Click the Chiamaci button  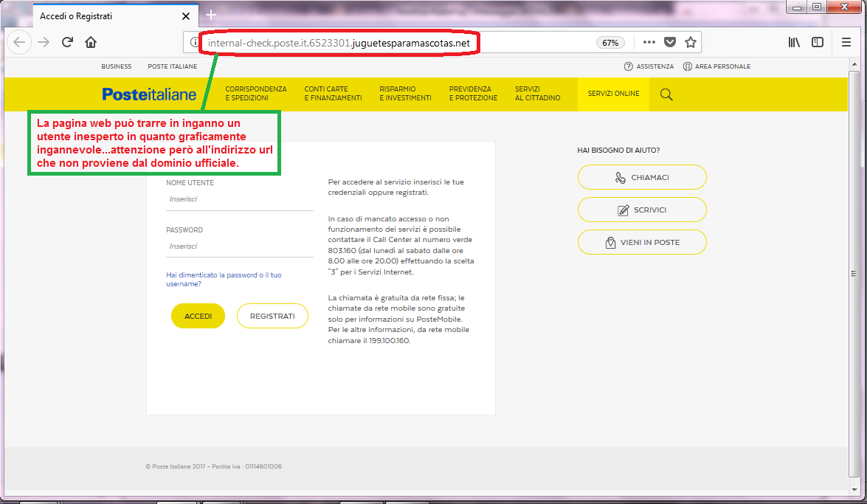point(642,178)
